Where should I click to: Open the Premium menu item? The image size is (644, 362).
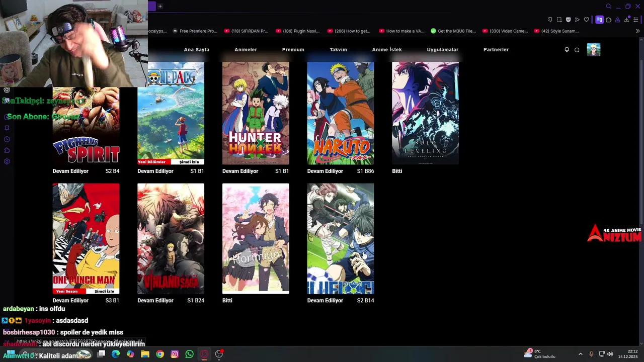click(x=293, y=50)
